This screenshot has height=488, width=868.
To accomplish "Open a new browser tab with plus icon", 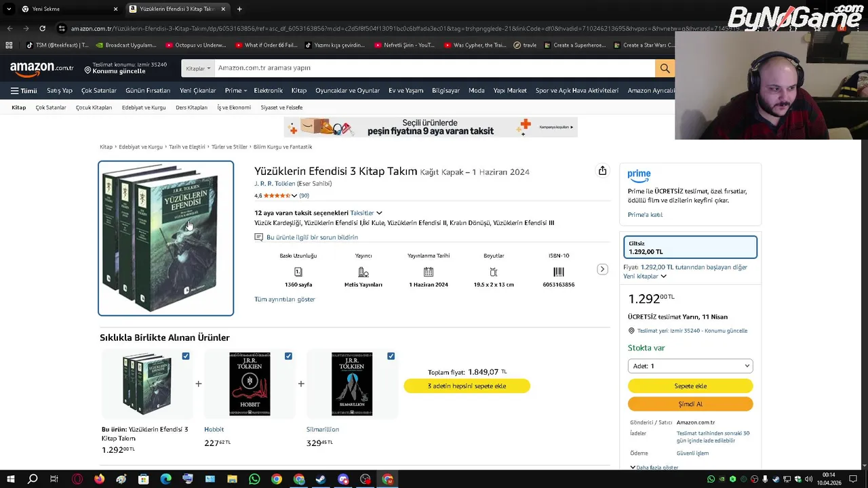I will [239, 9].
